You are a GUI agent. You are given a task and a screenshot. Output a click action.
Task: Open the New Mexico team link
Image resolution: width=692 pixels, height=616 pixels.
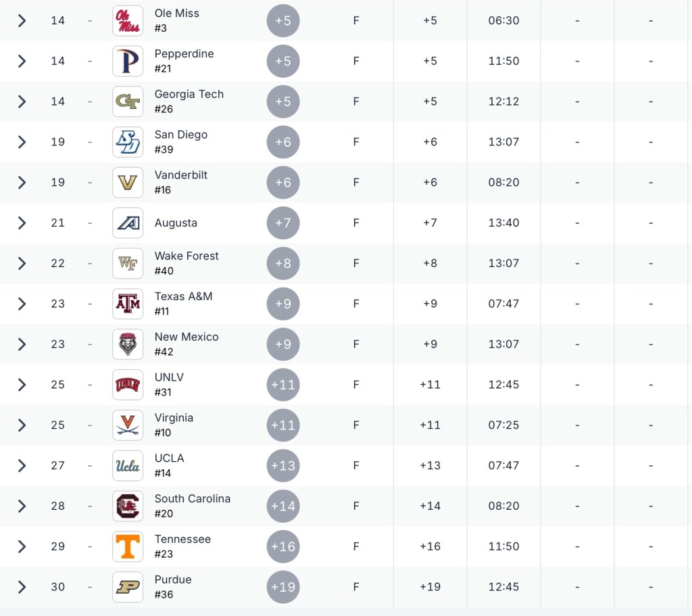point(187,337)
